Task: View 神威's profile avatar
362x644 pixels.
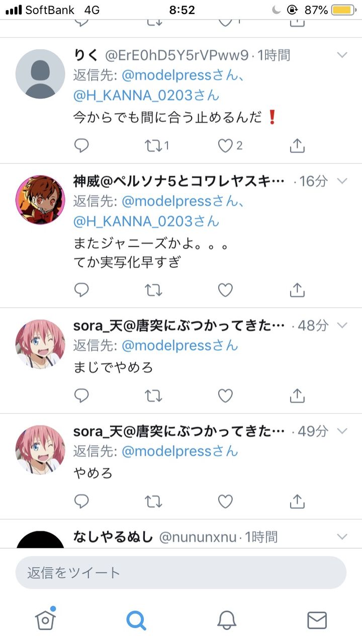Action: pyautogui.click(x=40, y=200)
